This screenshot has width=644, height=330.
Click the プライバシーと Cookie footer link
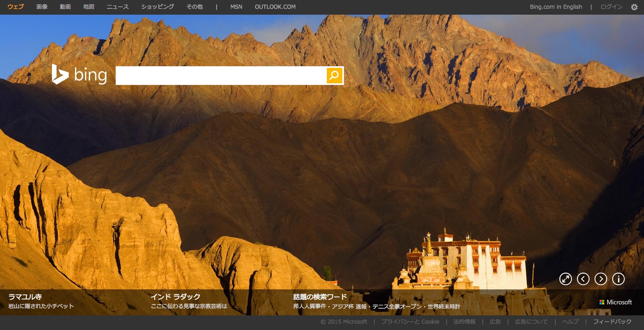coord(410,322)
